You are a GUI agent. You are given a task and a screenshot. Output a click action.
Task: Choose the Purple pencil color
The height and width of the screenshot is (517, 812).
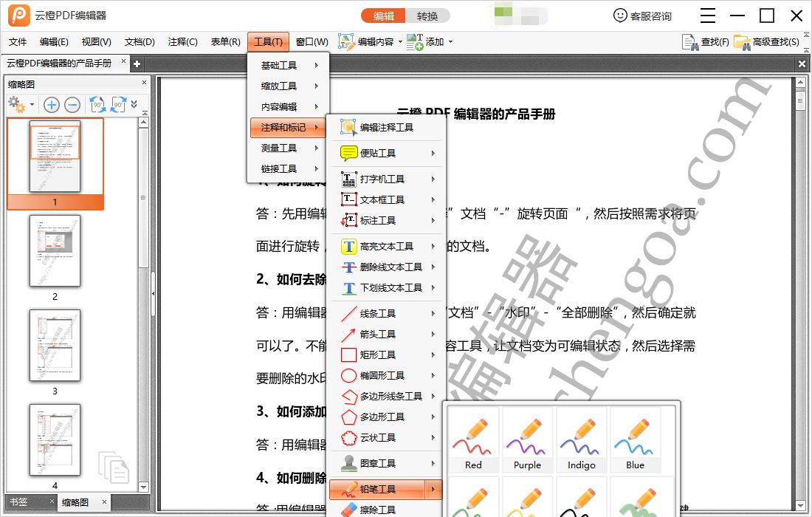[527, 439]
